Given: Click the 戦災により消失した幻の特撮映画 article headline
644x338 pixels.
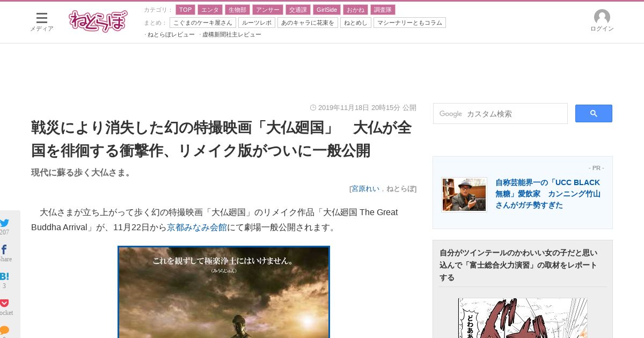Looking at the screenshot, I should [221, 139].
